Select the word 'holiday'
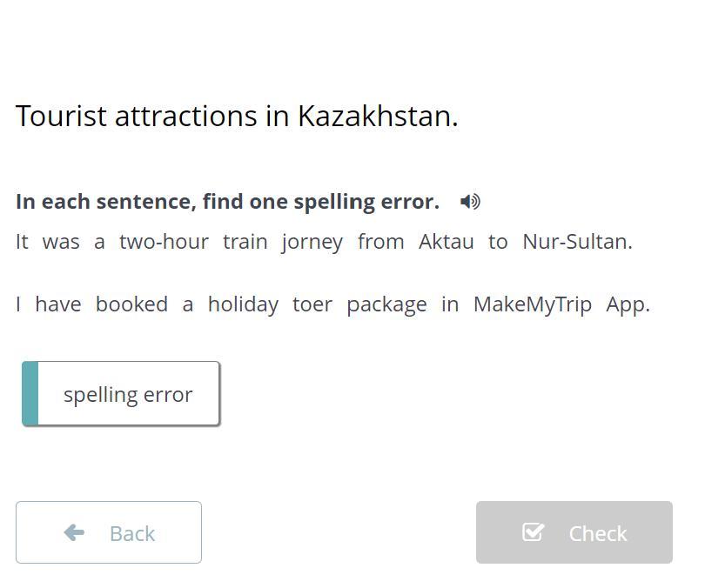 [x=243, y=304]
